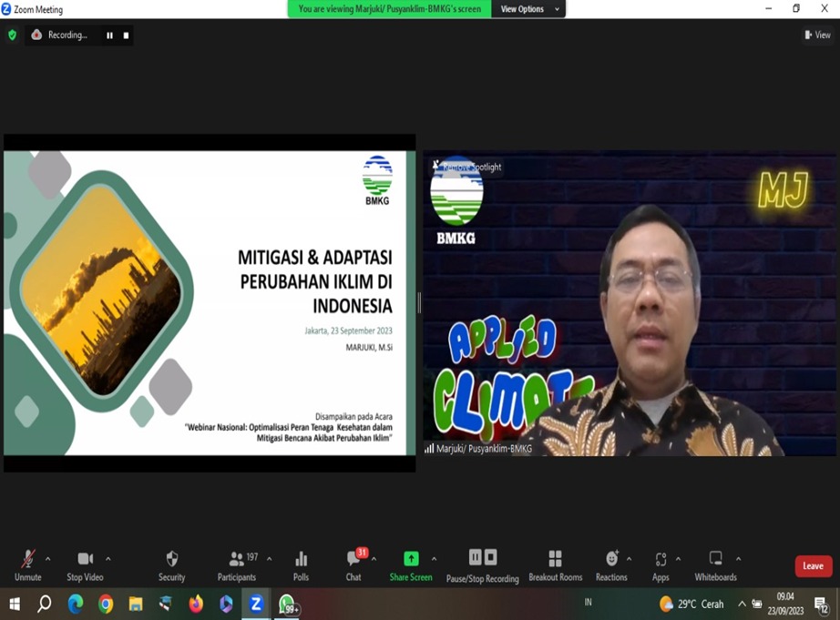Image resolution: width=840 pixels, height=620 pixels.
Task: Pause the recording in top bar
Action: point(109,36)
